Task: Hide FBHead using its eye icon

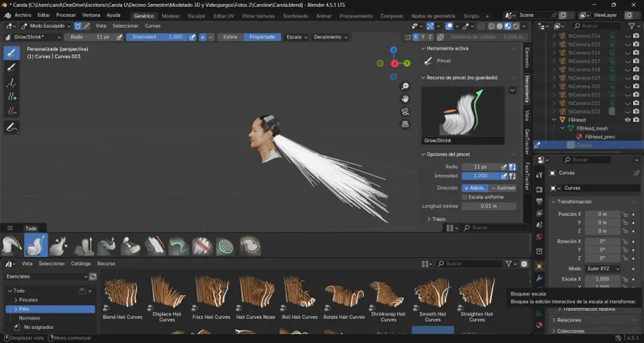Action: (x=627, y=119)
